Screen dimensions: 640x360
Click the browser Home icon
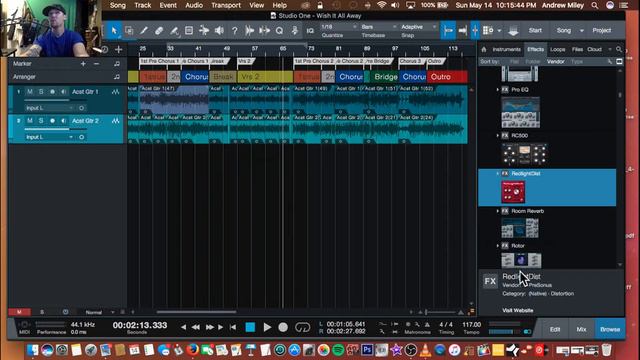[x=484, y=49]
